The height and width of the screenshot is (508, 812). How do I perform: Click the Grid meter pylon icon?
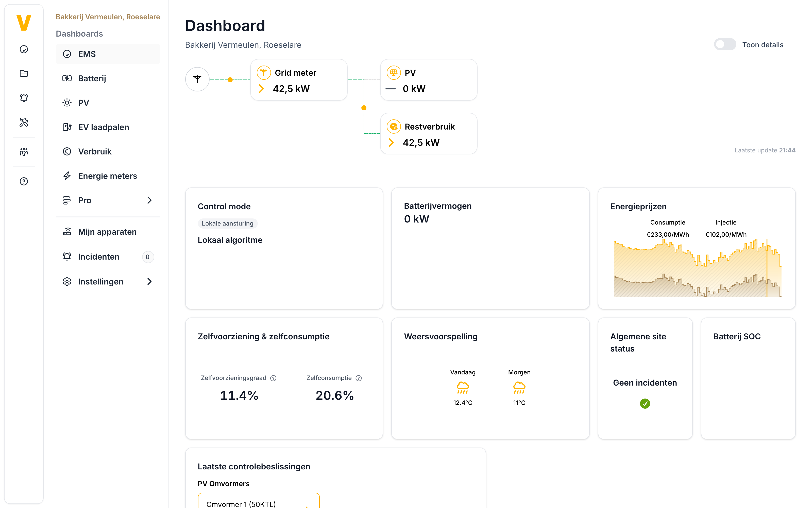(x=264, y=73)
